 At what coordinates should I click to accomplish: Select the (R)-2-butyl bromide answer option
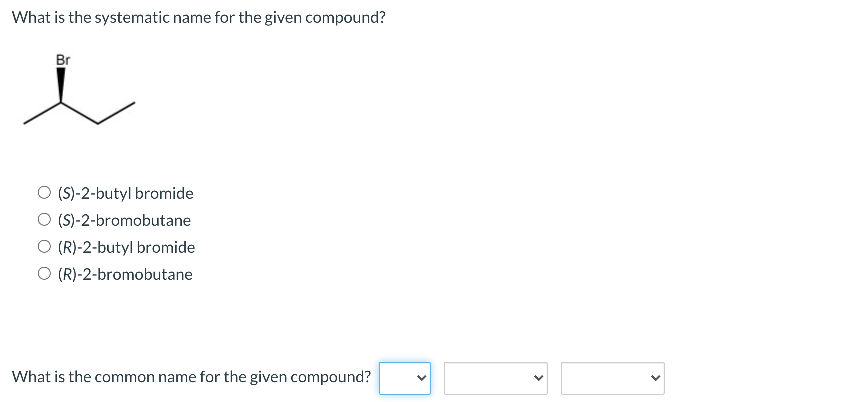coord(126,247)
